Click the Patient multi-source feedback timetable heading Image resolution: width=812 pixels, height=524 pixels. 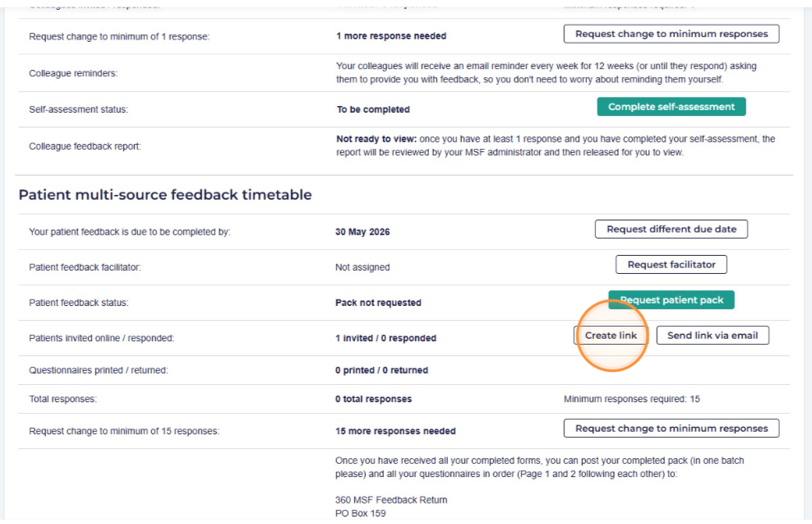(165, 195)
